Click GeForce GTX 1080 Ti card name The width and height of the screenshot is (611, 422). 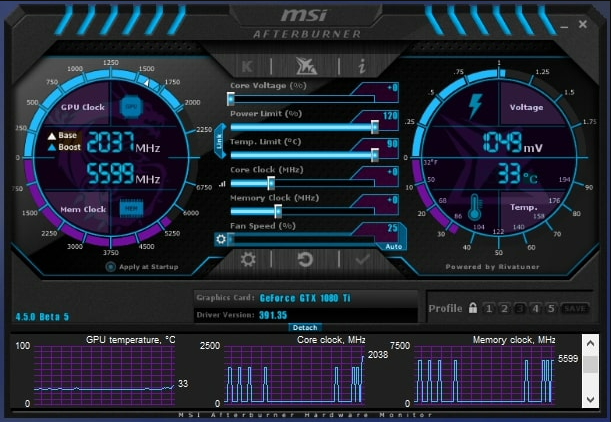pyautogui.click(x=305, y=298)
